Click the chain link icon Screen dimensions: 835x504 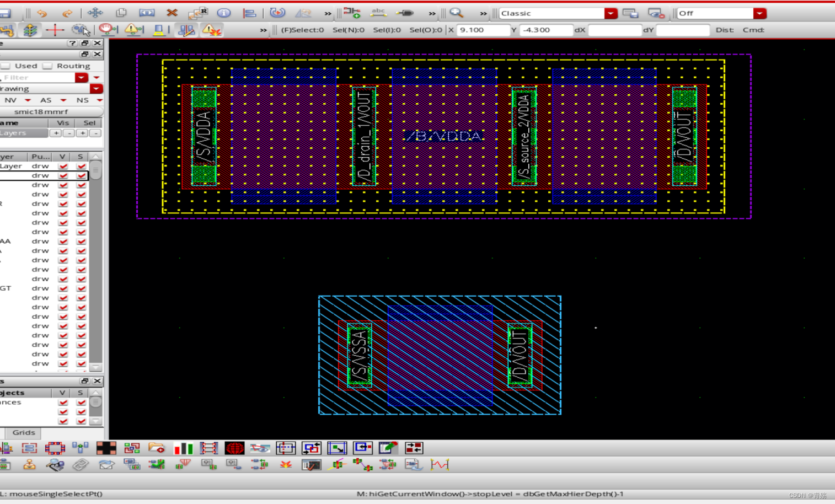coord(81,465)
